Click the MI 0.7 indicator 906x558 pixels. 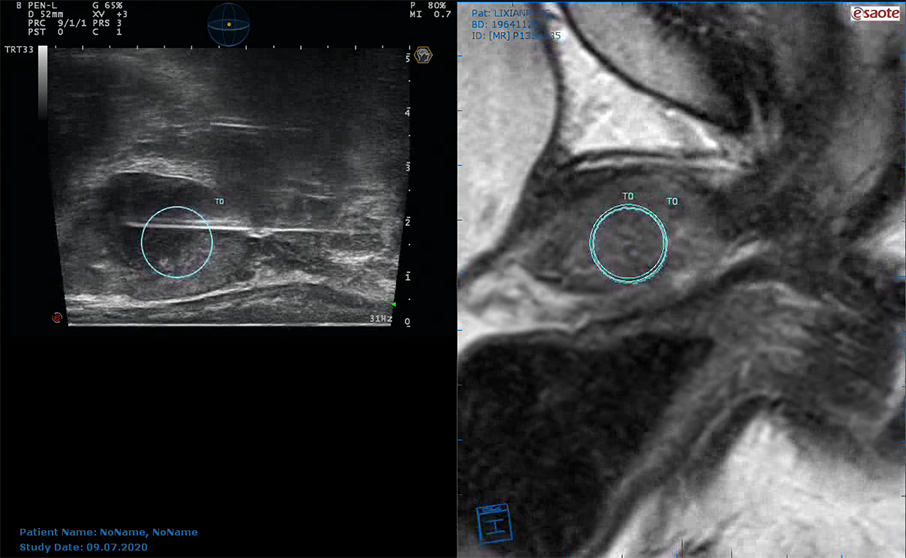coord(430,14)
